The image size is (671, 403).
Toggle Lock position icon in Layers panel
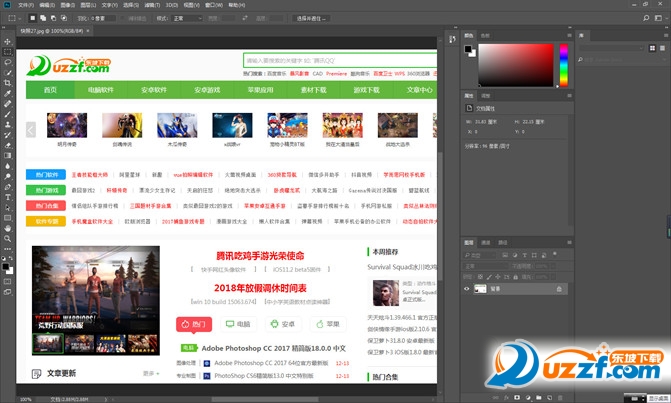498,277
